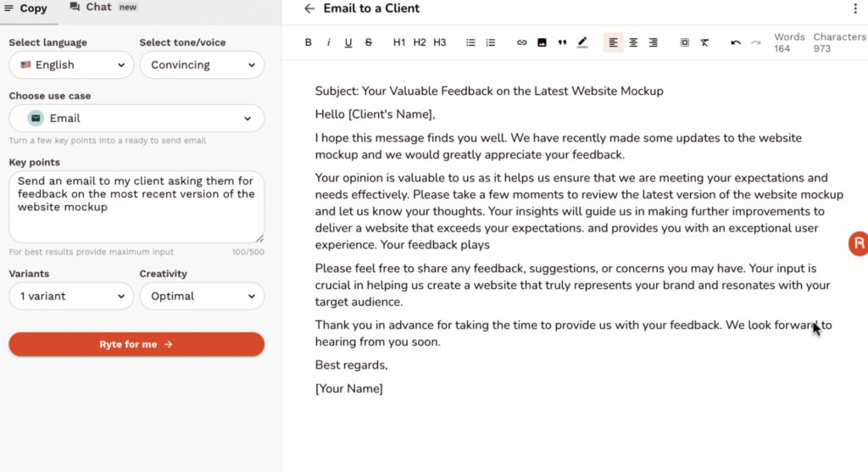
Task: Open the Convincing tone dropdown
Action: (x=202, y=64)
